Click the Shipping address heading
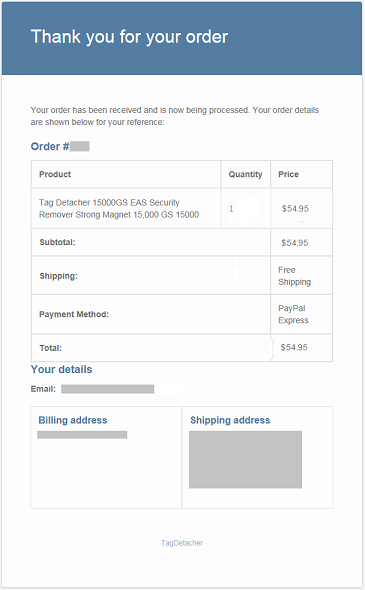The width and height of the screenshot is (365, 590). [x=230, y=420]
